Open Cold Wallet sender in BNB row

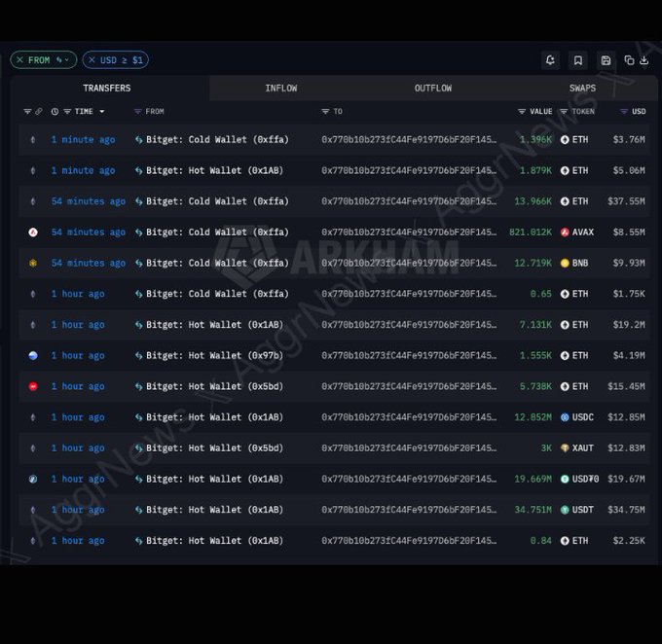217,263
